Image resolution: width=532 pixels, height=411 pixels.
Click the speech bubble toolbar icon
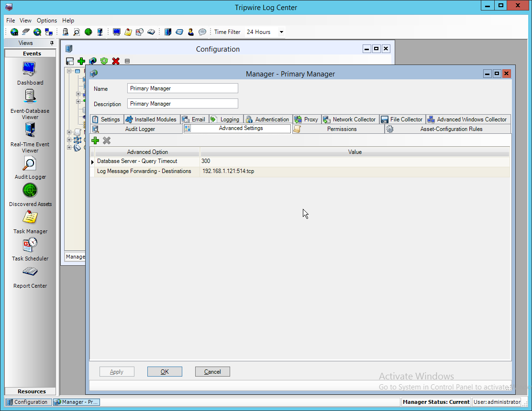202,32
